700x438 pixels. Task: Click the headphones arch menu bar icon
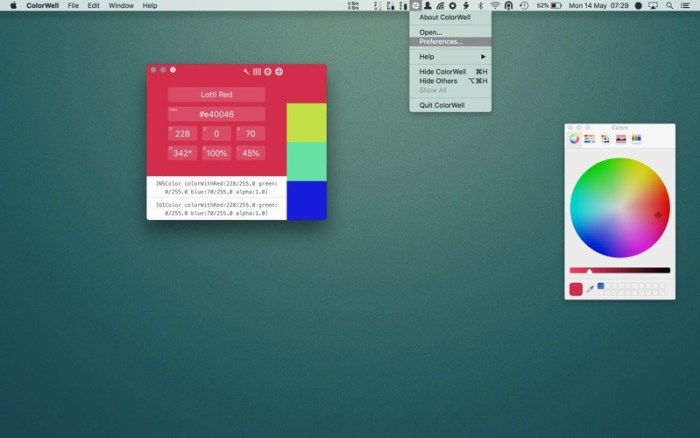[x=509, y=5]
